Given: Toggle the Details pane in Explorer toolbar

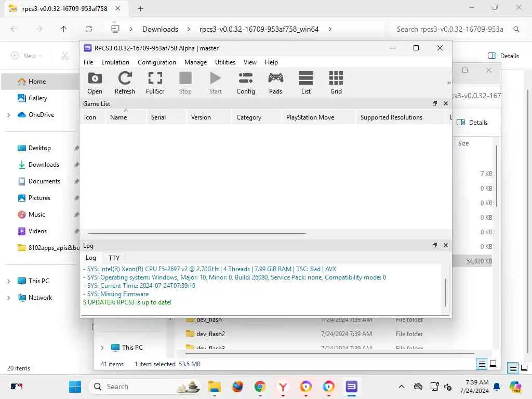Looking at the screenshot, I should [503, 56].
